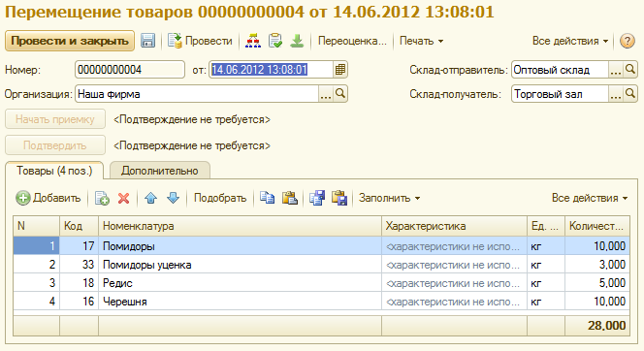
Task: Open calendar picker for document date
Action: pyautogui.click(x=340, y=70)
